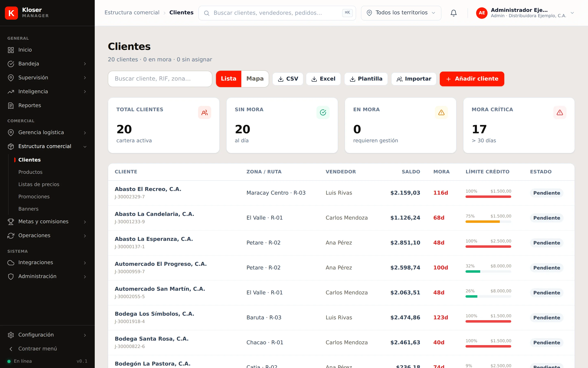Click the Configuración gear icon

click(x=11, y=335)
